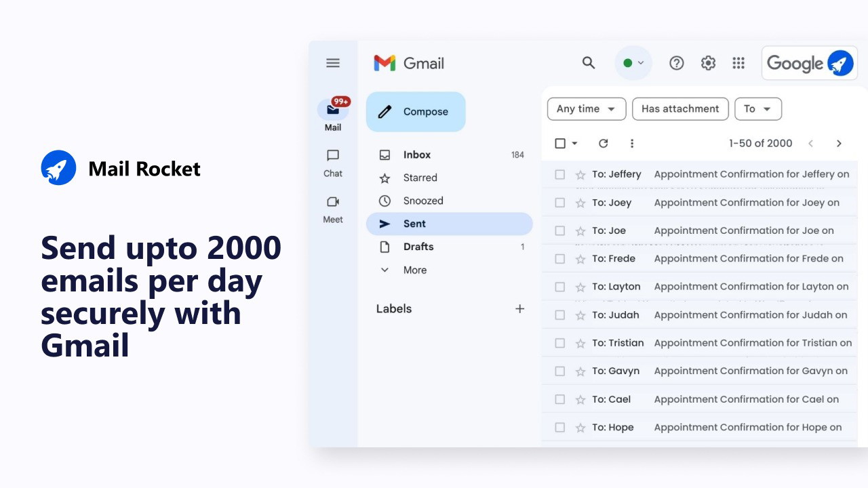Open the green active status dropdown

(633, 63)
